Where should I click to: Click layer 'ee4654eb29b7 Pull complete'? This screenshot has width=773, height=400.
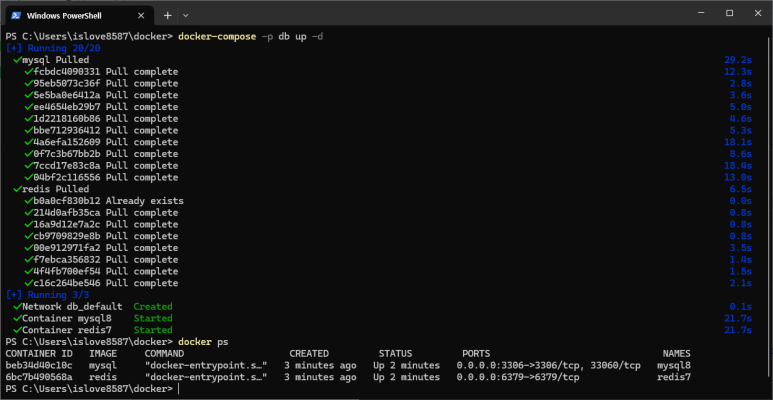click(x=102, y=107)
